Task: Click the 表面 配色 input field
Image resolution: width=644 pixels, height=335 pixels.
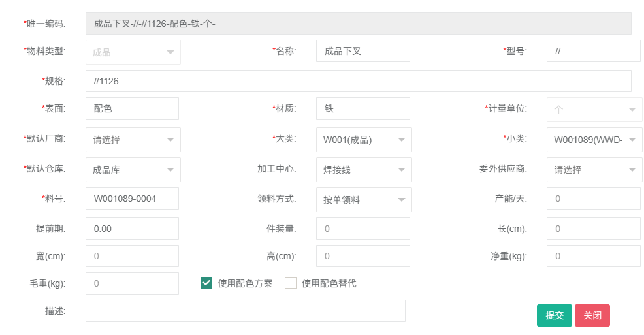Action: pyautogui.click(x=132, y=108)
